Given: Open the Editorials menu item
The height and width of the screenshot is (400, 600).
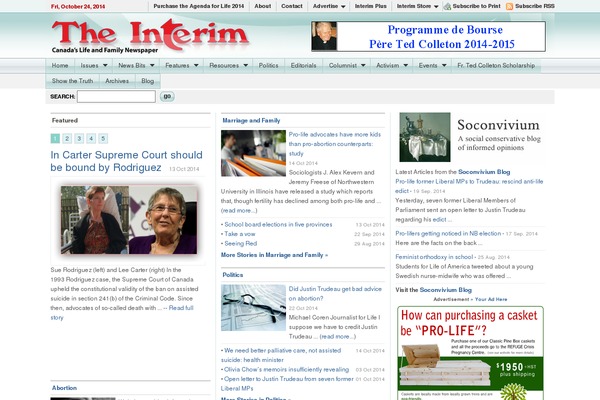Looking at the screenshot, I should coord(303,65).
